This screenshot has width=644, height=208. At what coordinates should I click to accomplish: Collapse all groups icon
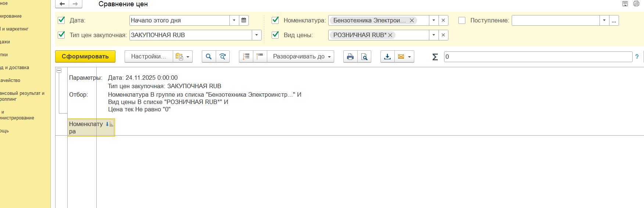coord(246,57)
